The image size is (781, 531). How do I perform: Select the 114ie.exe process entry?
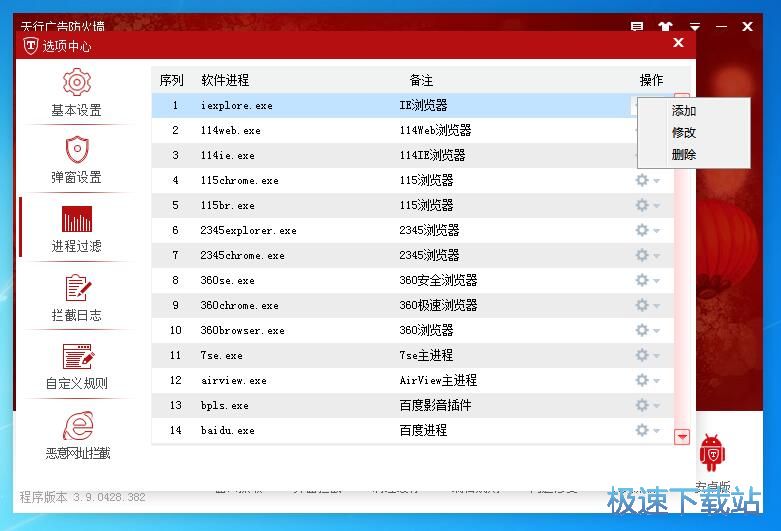point(228,155)
